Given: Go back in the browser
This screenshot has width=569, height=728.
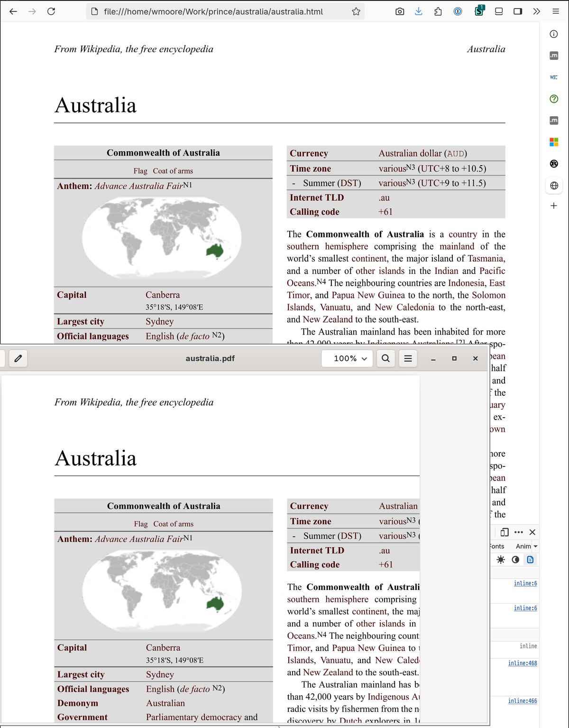Looking at the screenshot, I should [x=13, y=11].
